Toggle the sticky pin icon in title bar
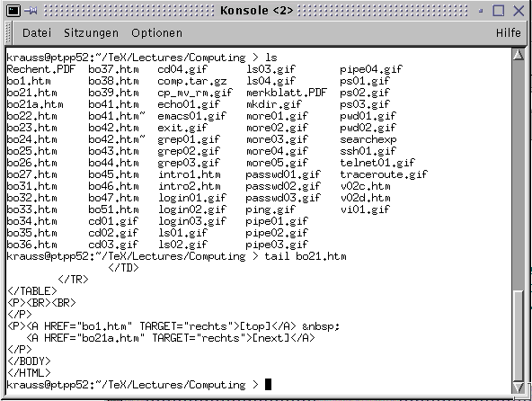532x401 pixels. tap(31, 11)
